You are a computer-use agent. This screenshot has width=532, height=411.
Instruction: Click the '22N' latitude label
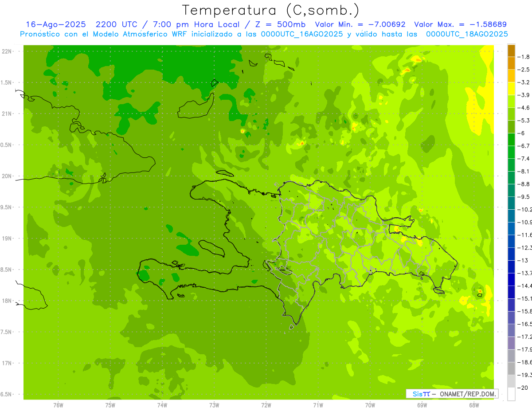coord(7,51)
